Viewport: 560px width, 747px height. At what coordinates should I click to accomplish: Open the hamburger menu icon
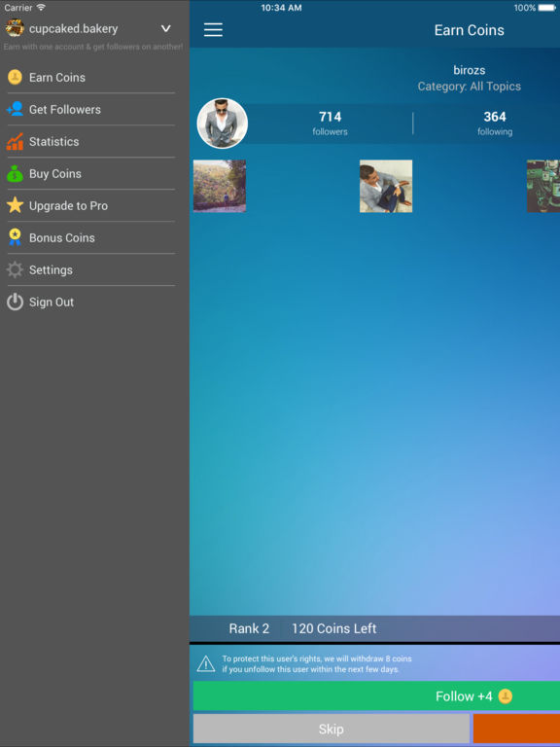(x=213, y=29)
